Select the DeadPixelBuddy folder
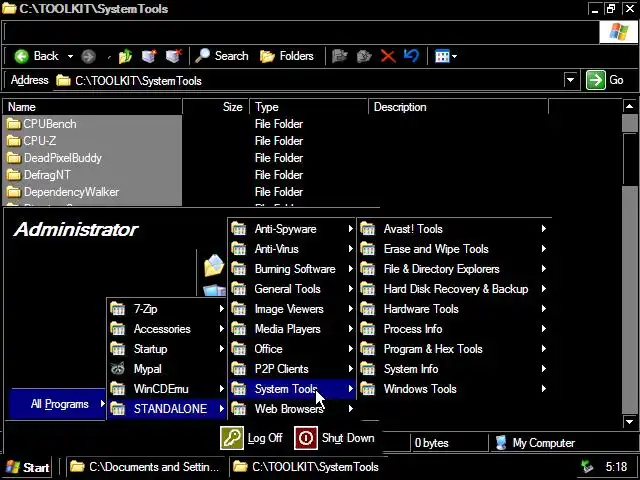This screenshot has height=480, width=640. tap(54, 158)
